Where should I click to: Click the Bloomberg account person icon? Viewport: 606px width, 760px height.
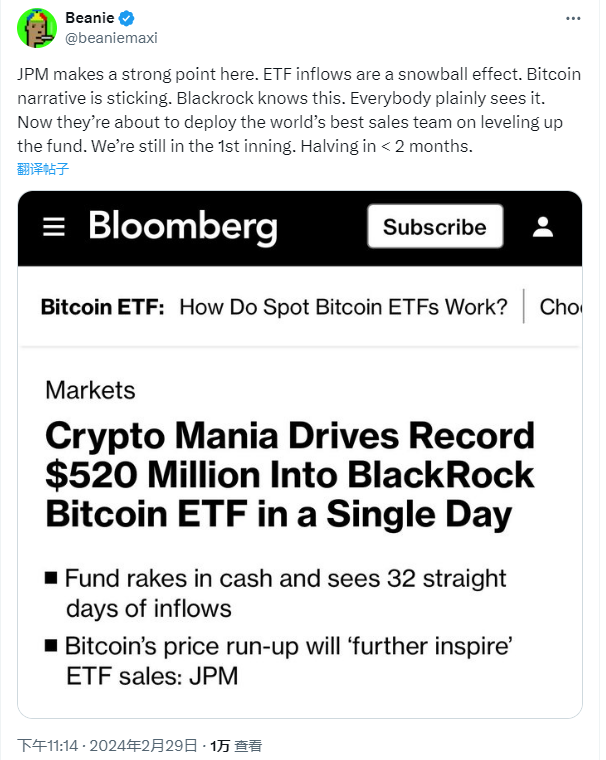543,226
